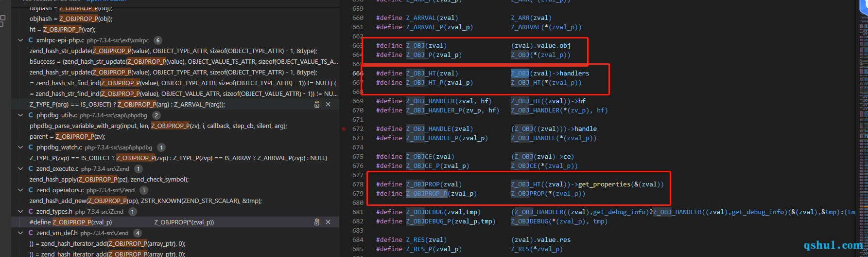
Task: Open the phpdbg_utils.c file row
Action: 175,115
